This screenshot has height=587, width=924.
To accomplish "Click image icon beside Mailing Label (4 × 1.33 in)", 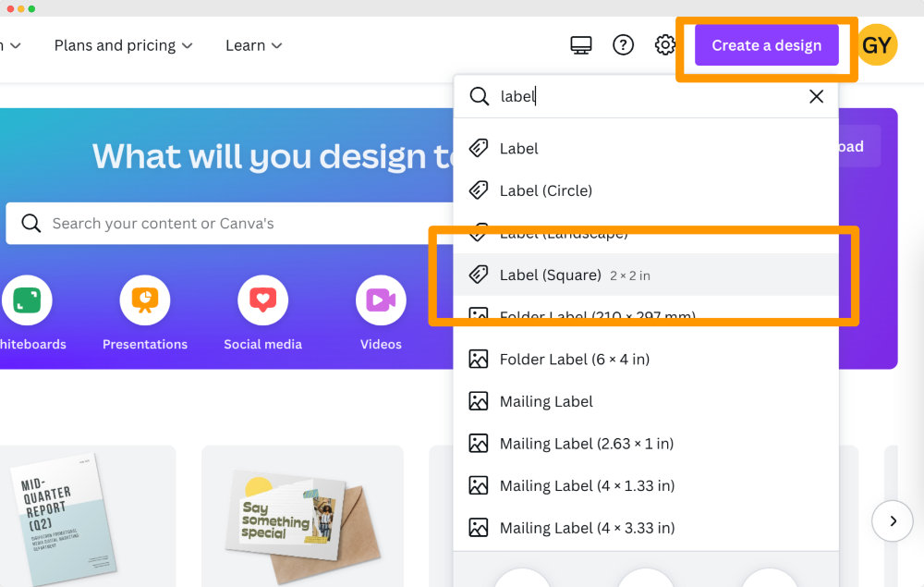I will click(479, 485).
